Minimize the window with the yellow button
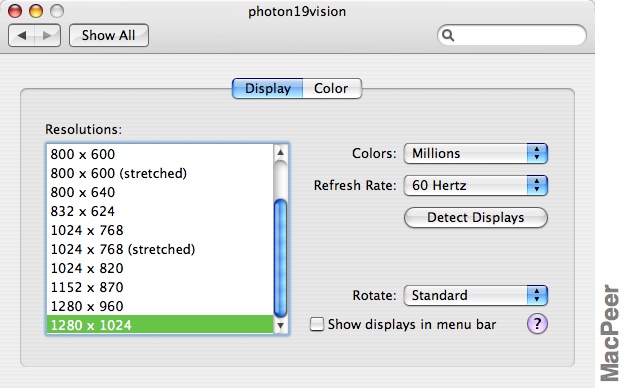 [36, 11]
